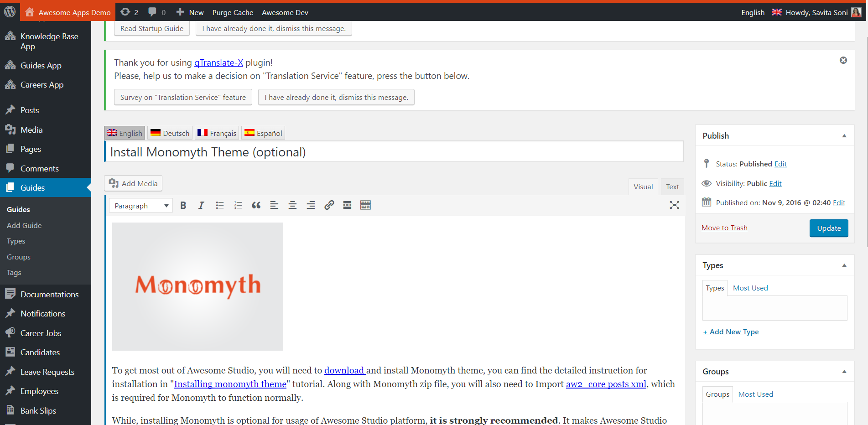The height and width of the screenshot is (425, 868).
Task: Open updates icon showing 2
Action: 129,12
